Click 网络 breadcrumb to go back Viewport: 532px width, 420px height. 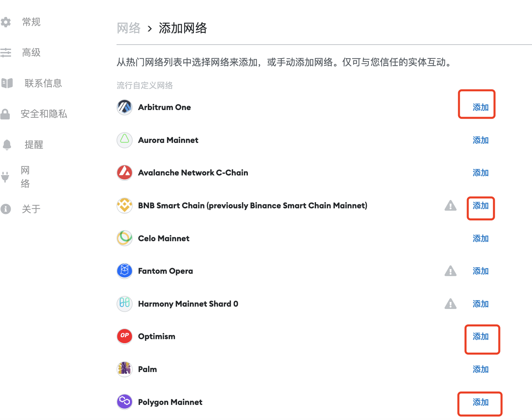tap(129, 28)
